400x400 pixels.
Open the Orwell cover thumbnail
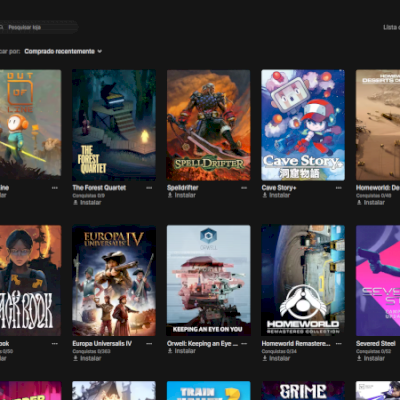point(208,281)
